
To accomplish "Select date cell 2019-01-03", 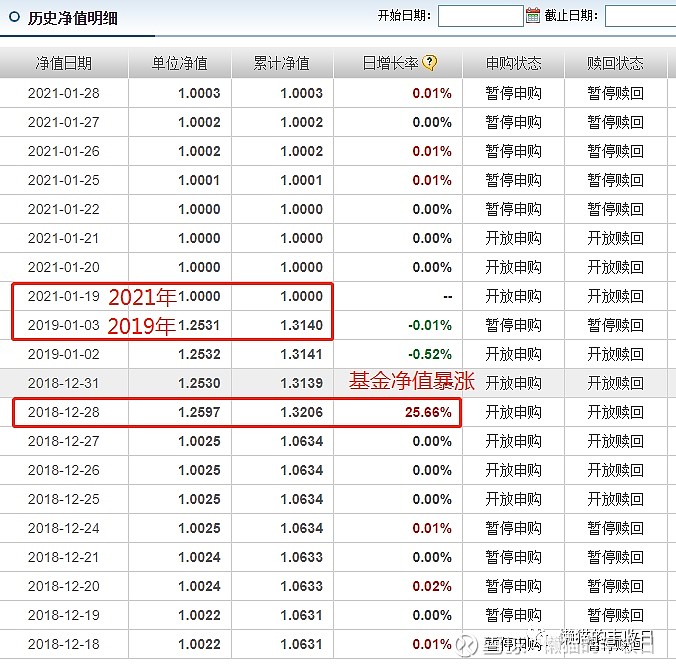I will pyautogui.click(x=64, y=325).
